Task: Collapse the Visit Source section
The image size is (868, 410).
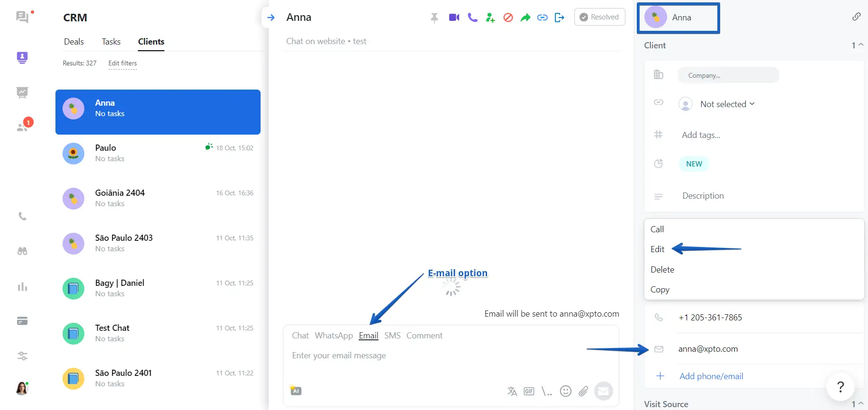Action: tap(860, 404)
